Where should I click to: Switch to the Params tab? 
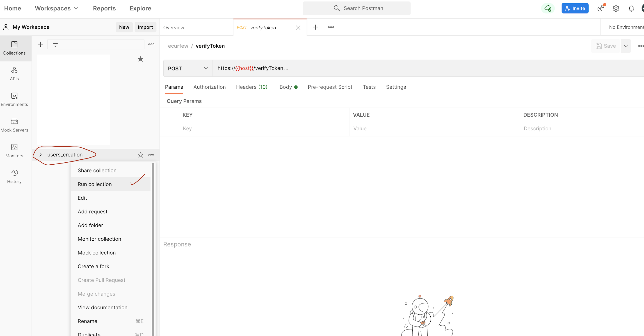(174, 87)
